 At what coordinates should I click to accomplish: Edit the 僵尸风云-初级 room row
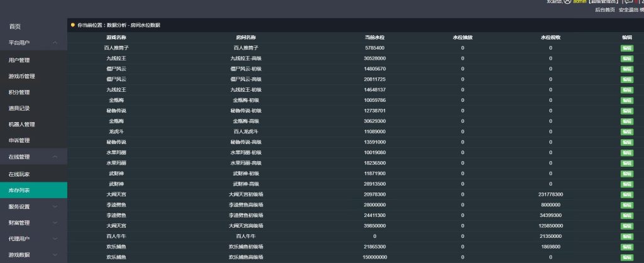coord(627,69)
